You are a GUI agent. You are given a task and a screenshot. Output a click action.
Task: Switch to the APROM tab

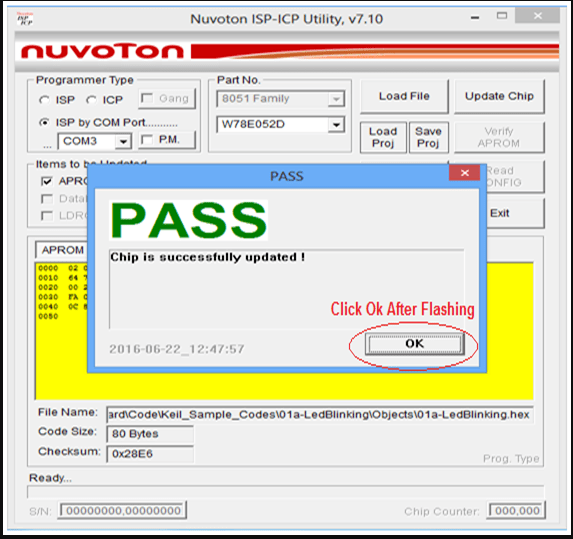tap(62, 250)
